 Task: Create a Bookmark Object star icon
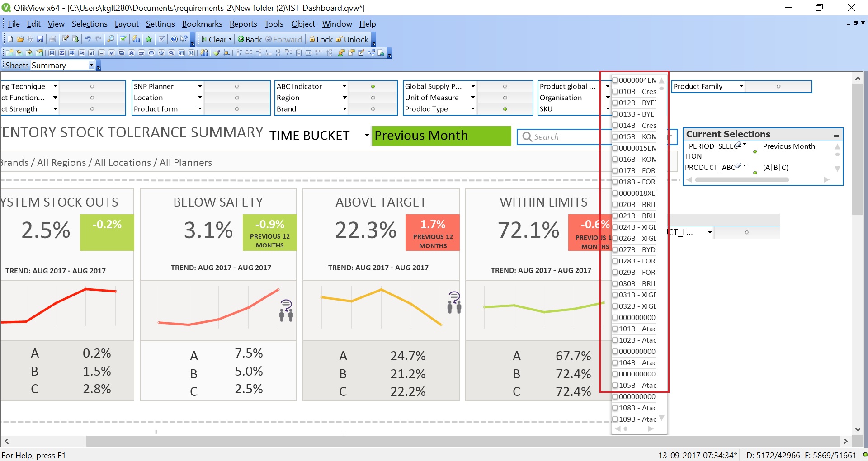click(x=161, y=53)
